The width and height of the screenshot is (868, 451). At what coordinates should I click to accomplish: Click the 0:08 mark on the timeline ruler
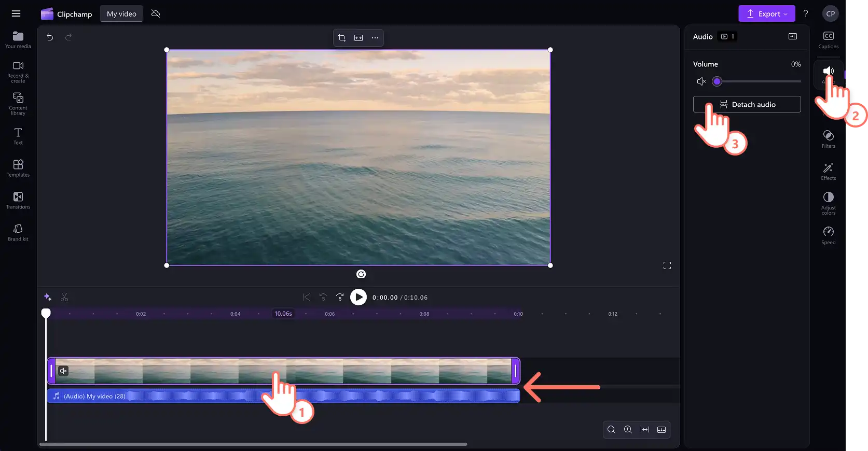[x=424, y=314]
